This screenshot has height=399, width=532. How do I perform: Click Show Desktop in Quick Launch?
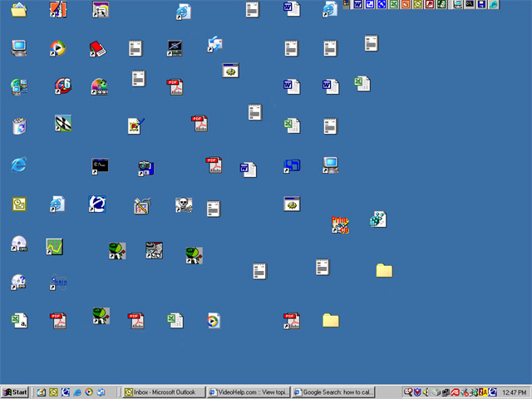[42, 392]
